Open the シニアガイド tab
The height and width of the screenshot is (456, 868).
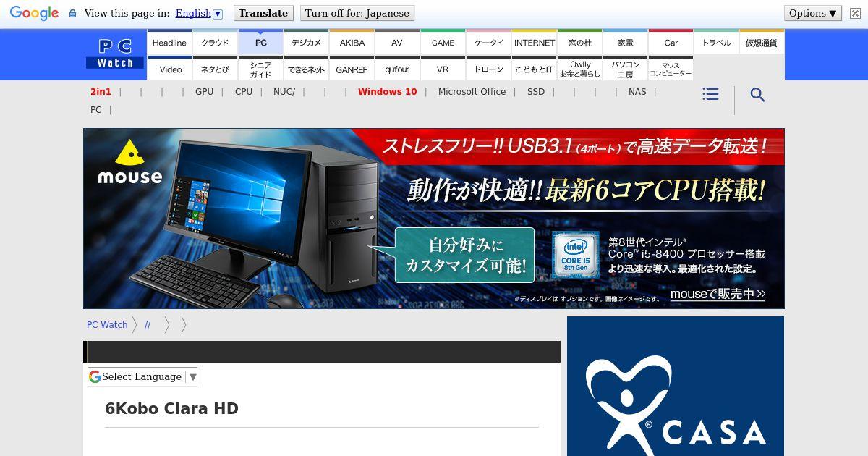[x=260, y=69]
